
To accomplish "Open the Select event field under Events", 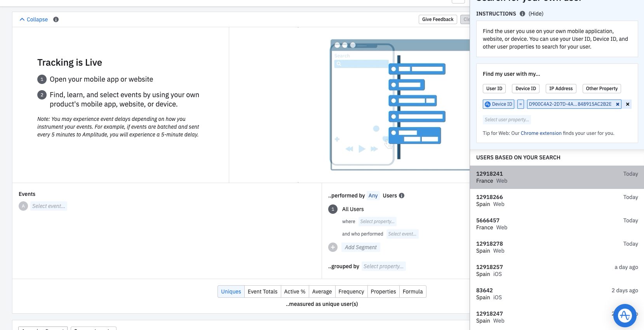I will pyautogui.click(x=49, y=206).
